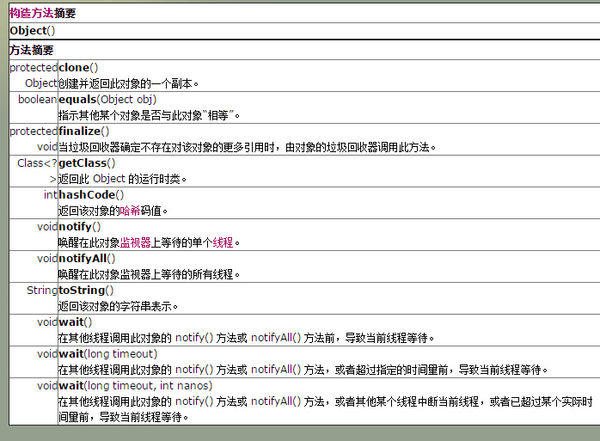Click the String return type of toString()
The height and width of the screenshot is (441, 600).
coord(42,290)
